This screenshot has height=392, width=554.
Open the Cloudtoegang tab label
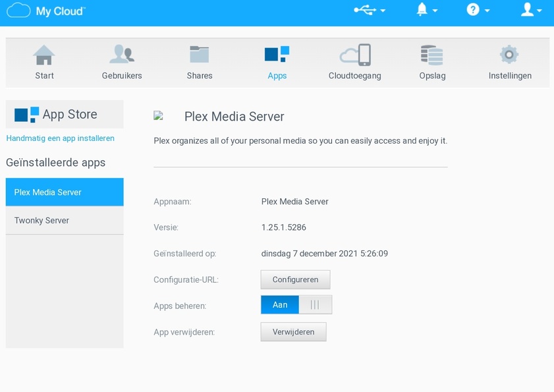pos(354,76)
